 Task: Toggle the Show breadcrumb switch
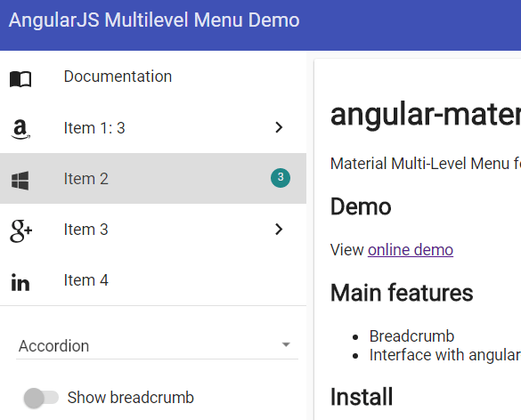pyautogui.click(x=41, y=398)
